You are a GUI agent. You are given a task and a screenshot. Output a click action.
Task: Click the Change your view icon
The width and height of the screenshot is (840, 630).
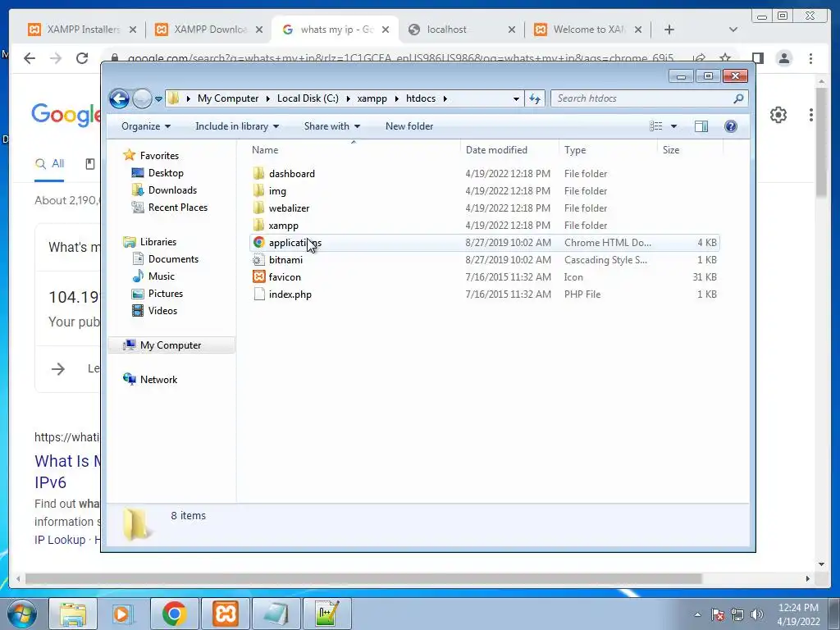pos(656,126)
